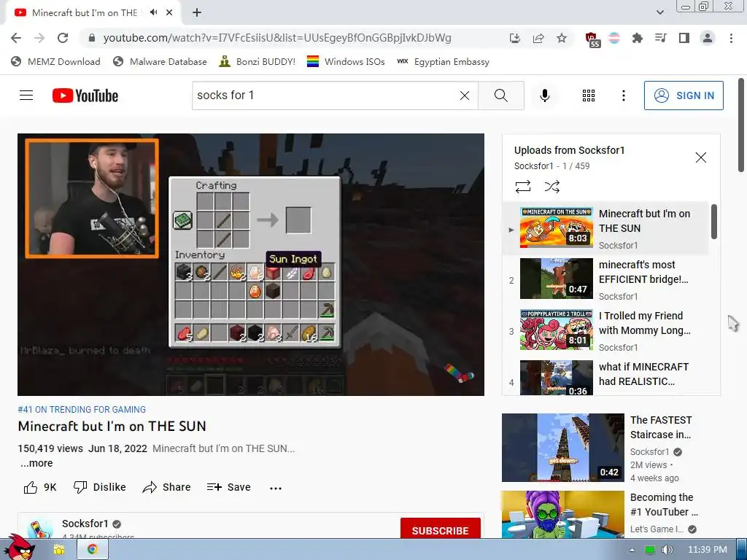747x560 pixels.
Task: Open the #41 ON TRENDING FOR GAMING link
Action: coord(82,410)
